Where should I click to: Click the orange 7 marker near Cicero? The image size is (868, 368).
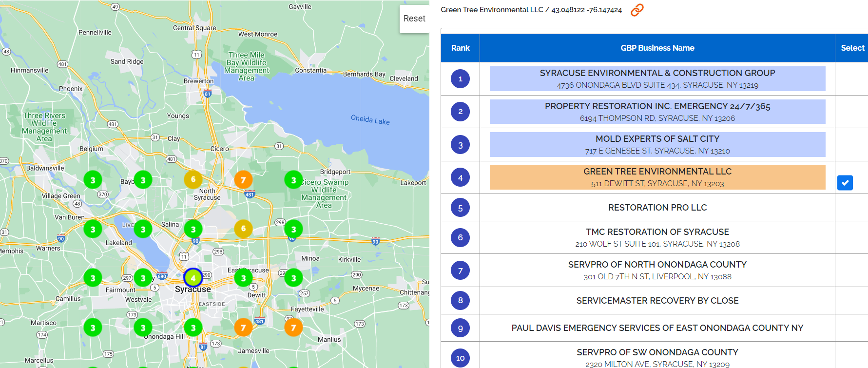click(x=243, y=180)
